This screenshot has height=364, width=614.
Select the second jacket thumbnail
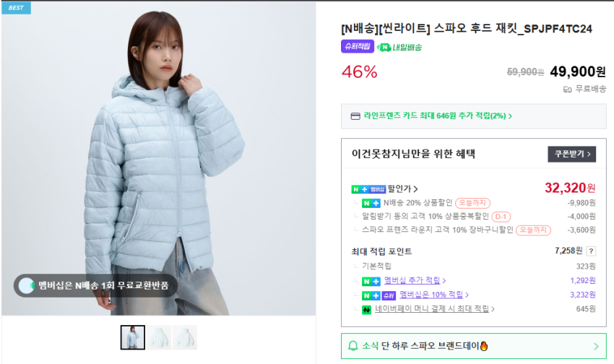159,337
